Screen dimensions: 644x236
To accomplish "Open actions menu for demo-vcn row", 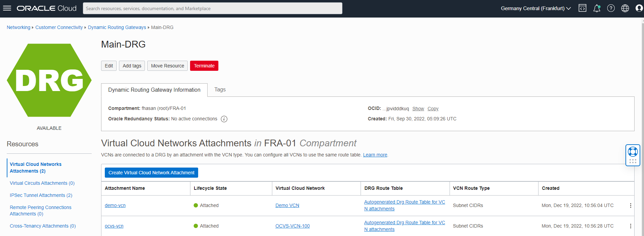I will (x=631, y=206).
